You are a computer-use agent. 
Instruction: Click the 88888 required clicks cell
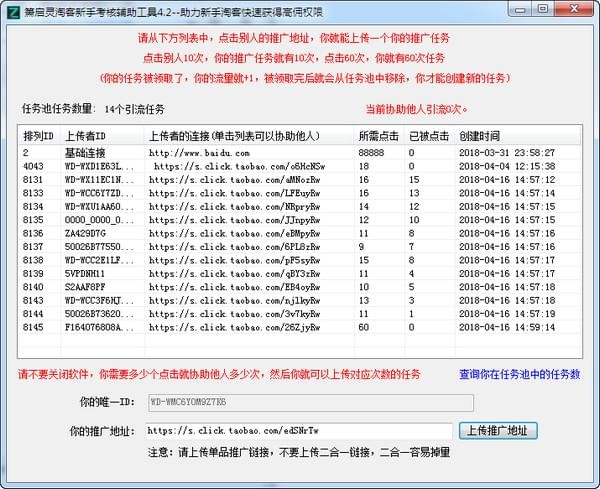(371, 153)
